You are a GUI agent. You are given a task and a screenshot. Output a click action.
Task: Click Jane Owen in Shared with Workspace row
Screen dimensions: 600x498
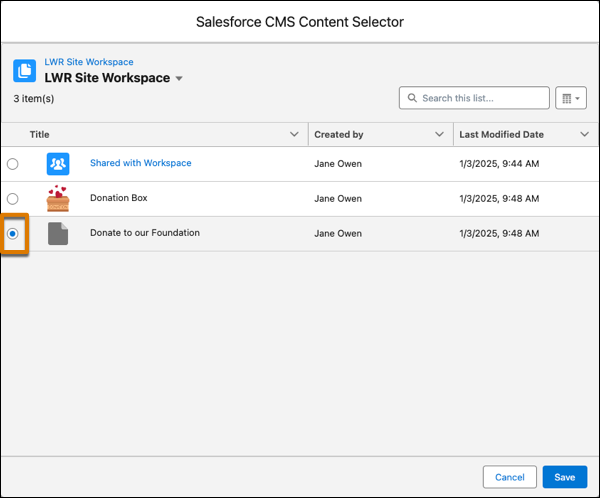[338, 164]
